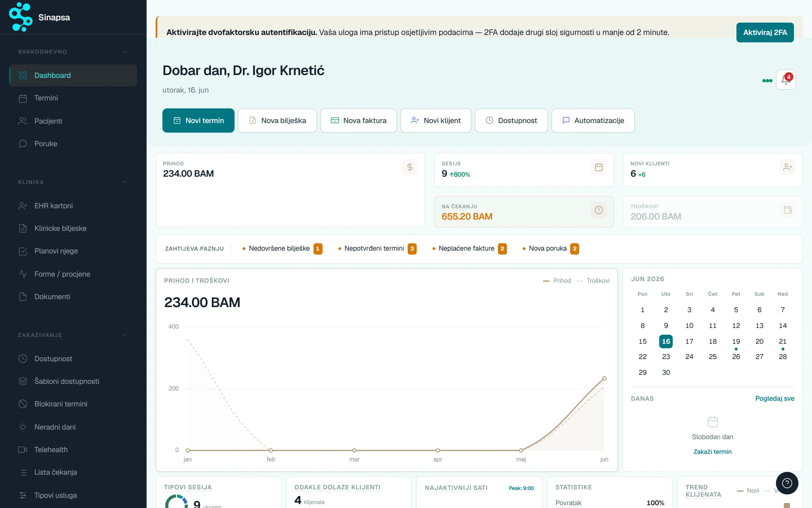This screenshot has height=508, width=812.
Task: Open Planovi njege in the sidebar
Action: 73,251
